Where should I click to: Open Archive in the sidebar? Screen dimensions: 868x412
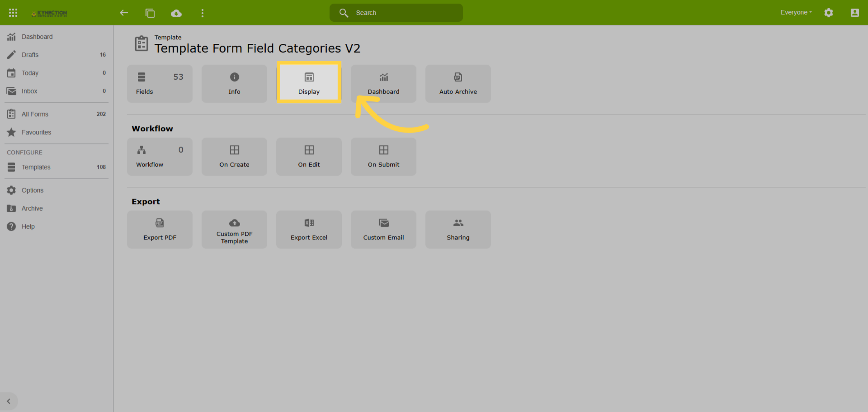click(56, 208)
